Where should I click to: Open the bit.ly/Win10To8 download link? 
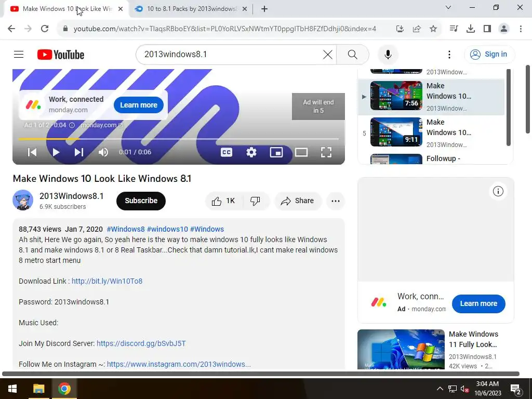tap(107, 281)
